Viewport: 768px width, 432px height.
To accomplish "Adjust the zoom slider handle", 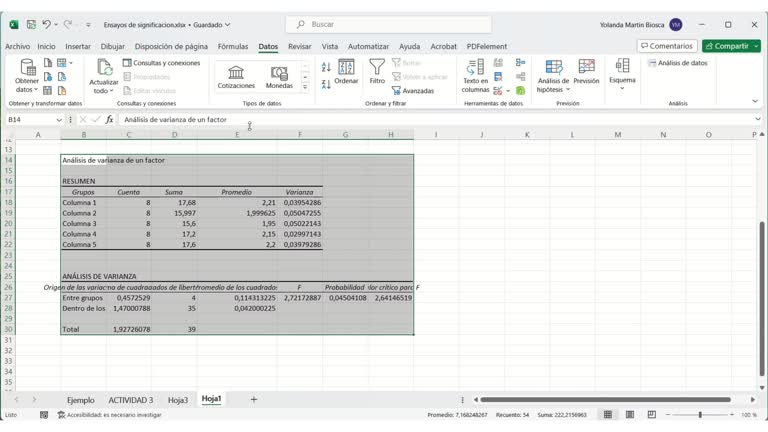I will [x=700, y=415].
